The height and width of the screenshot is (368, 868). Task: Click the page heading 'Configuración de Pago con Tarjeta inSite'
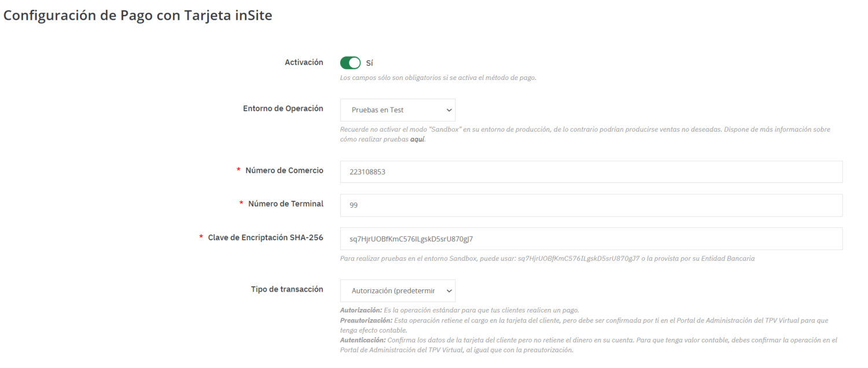(138, 17)
